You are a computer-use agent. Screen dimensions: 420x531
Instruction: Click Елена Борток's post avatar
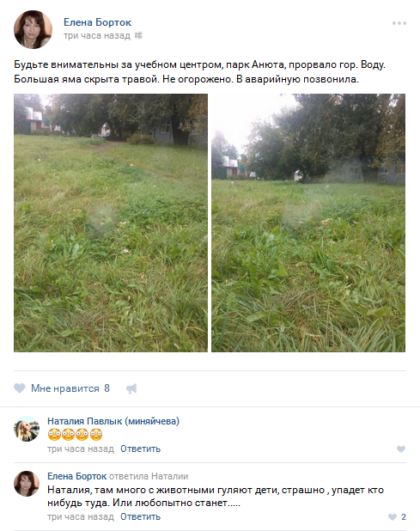coord(33,29)
